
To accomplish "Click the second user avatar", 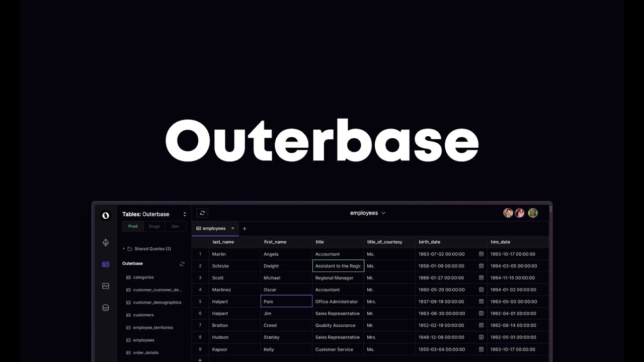I will [x=520, y=213].
